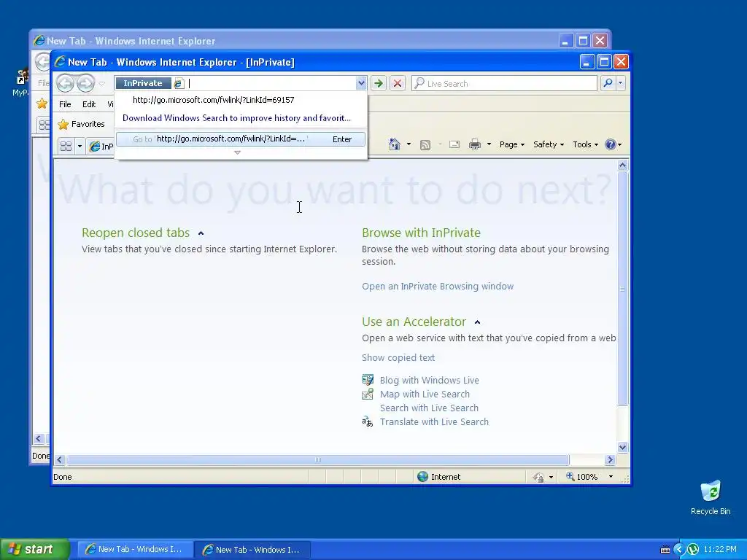
Task: Click the Read Mail icon
Action: coord(454,144)
